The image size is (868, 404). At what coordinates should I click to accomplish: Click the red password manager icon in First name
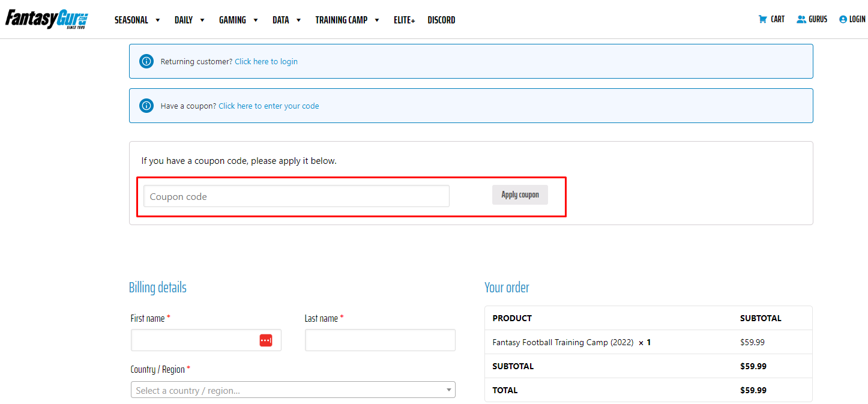point(266,340)
